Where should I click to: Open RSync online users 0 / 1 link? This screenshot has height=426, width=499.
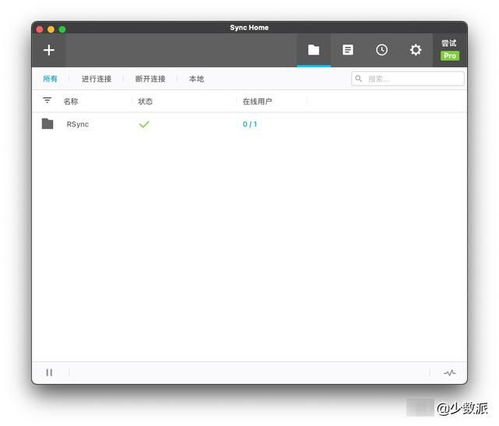tap(250, 124)
